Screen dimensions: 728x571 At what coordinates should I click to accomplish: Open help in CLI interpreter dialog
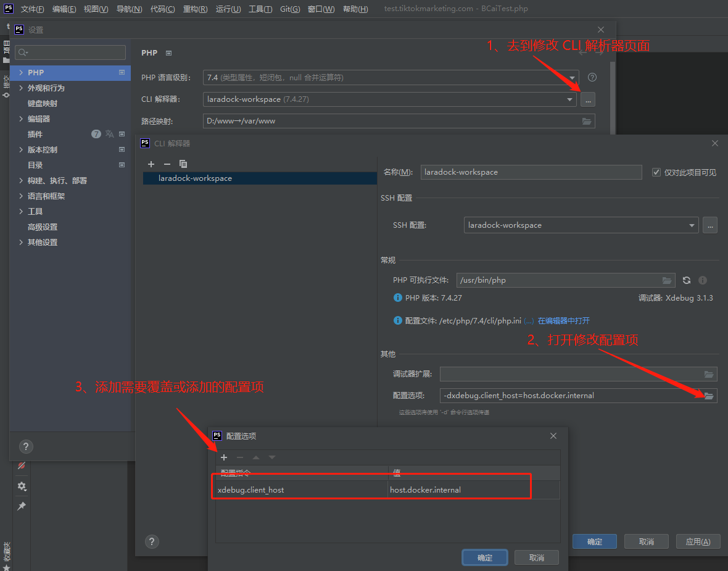click(152, 542)
